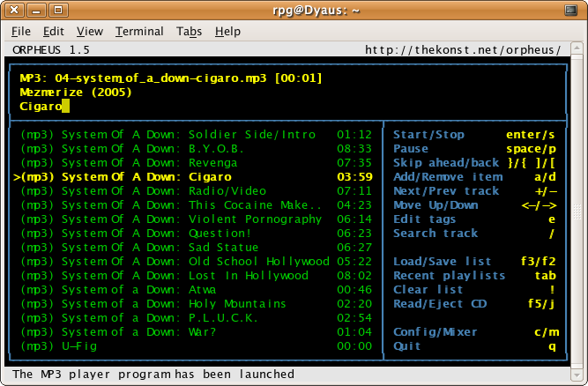Open the Terminal menu
Viewport: 588px width, 386px height.
coord(138,31)
